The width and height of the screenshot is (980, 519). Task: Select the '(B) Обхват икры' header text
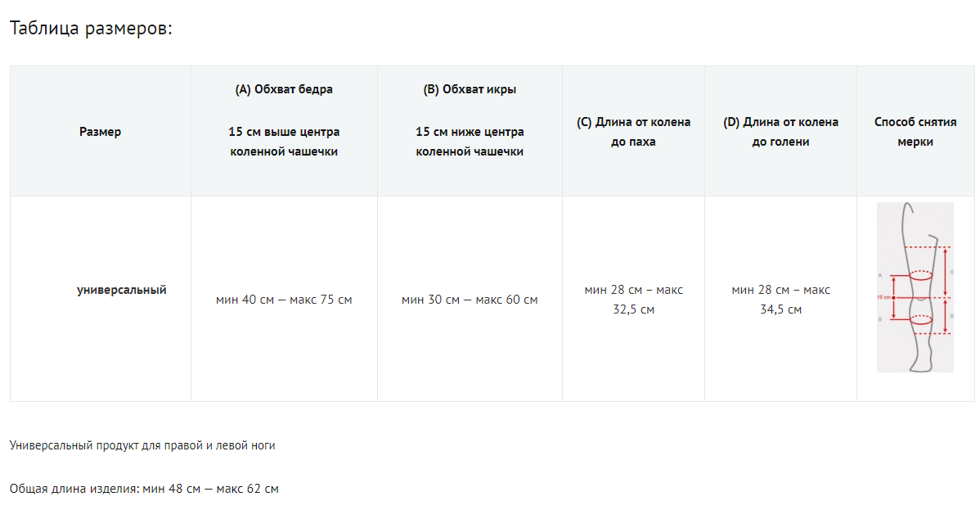pyautogui.click(x=470, y=89)
